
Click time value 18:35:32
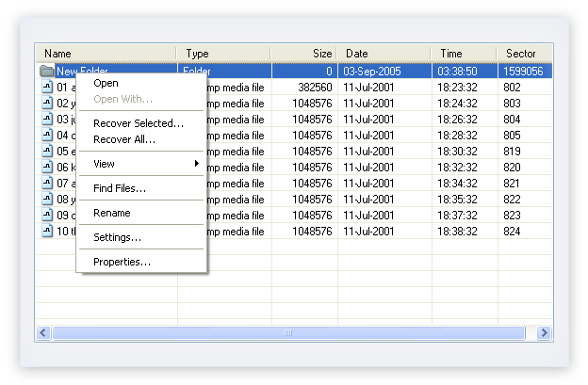coord(457,200)
